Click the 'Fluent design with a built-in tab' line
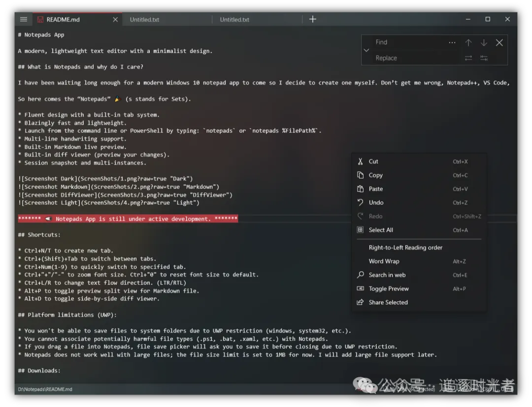Image resolution: width=532 pixels, height=407 pixels. [89, 115]
